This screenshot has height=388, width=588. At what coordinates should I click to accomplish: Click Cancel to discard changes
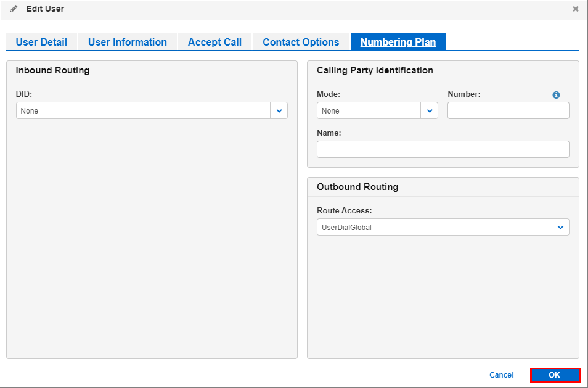pyautogui.click(x=501, y=375)
